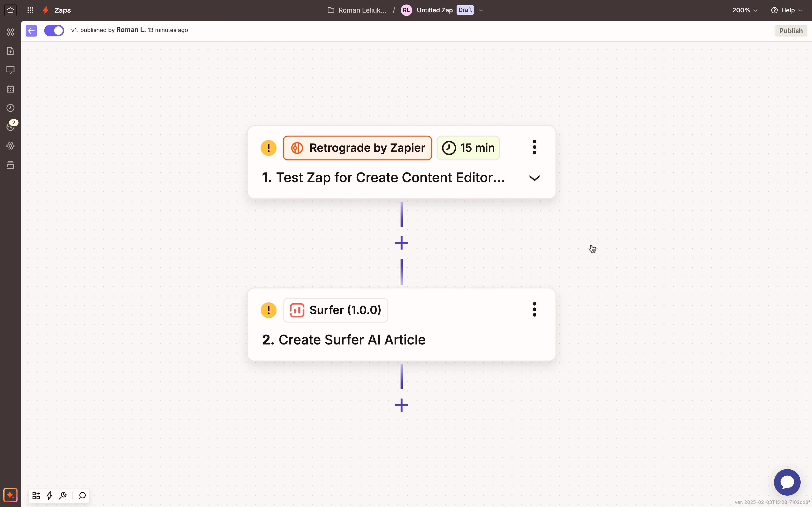Open the Zap details file icon
This screenshot has height=507, width=812.
pos(10,51)
